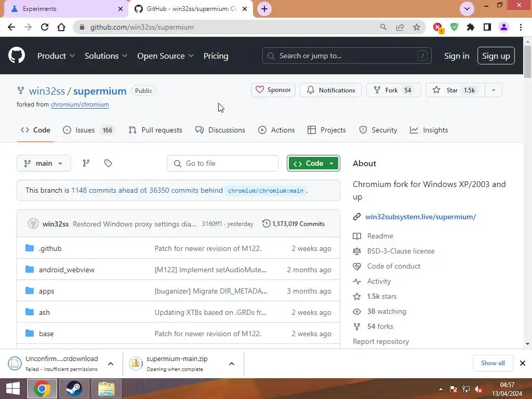Click the muted speaker tray icon
532x399 pixels.
pyautogui.click(x=478, y=389)
